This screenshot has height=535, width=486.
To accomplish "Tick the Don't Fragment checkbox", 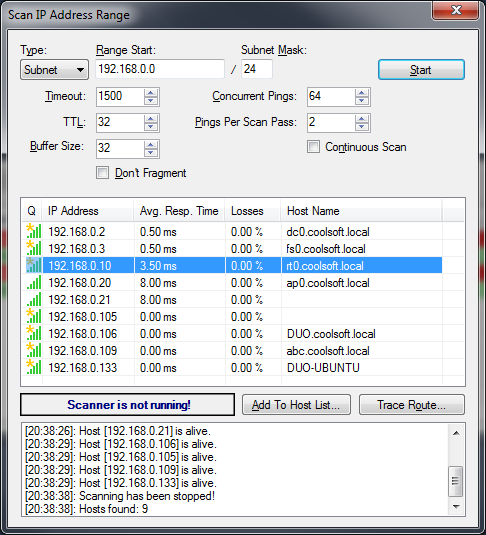I will pyautogui.click(x=102, y=173).
